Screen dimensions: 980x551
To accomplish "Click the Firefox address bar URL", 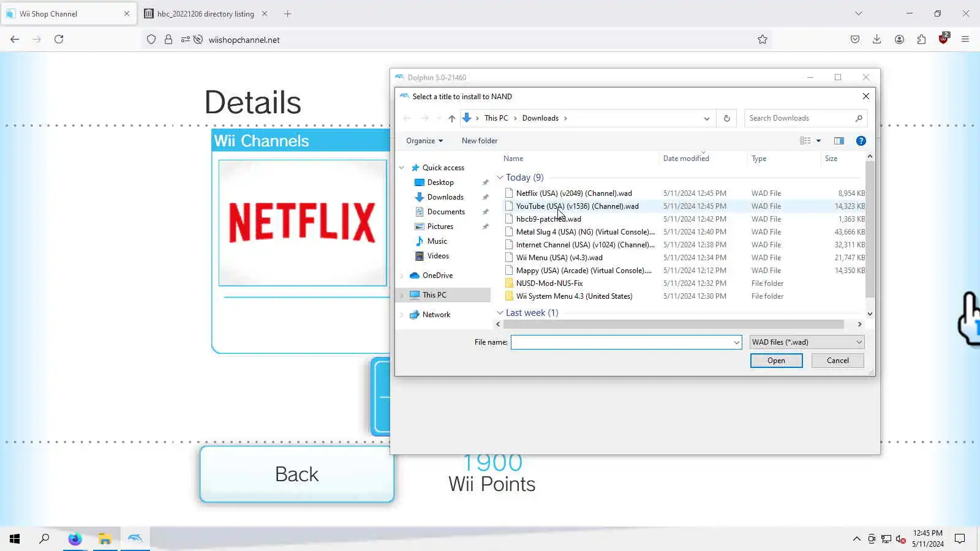I will coord(244,40).
